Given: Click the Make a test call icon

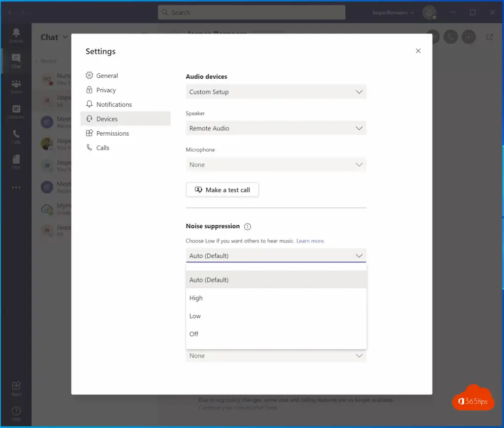Looking at the screenshot, I should pos(198,189).
